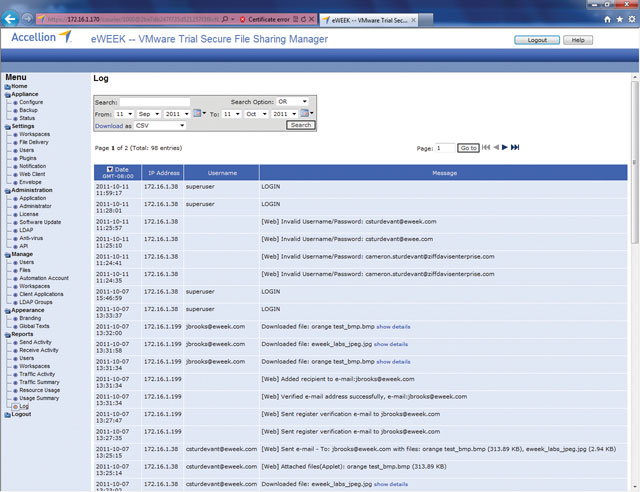Click the address bar search magnifier icon
Screen dimensions: 640x492
[225, 19]
